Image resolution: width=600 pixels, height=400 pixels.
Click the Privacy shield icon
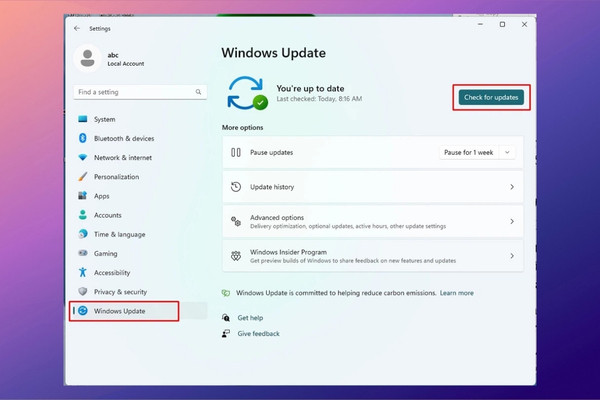click(83, 291)
